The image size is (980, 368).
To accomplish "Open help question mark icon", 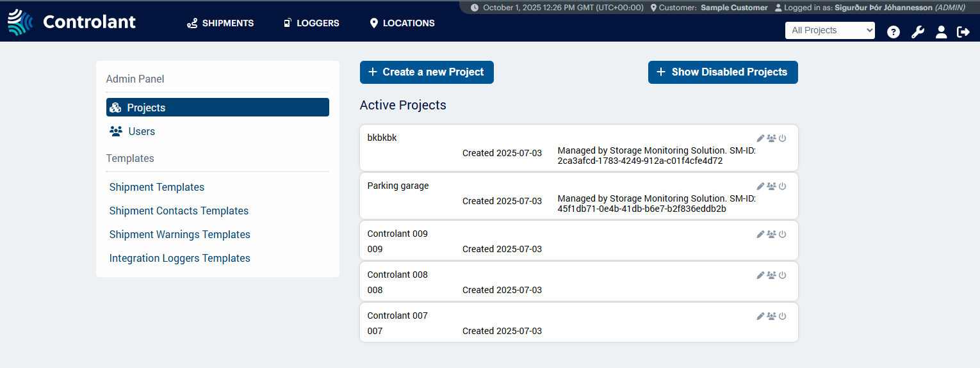I will coord(894,32).
